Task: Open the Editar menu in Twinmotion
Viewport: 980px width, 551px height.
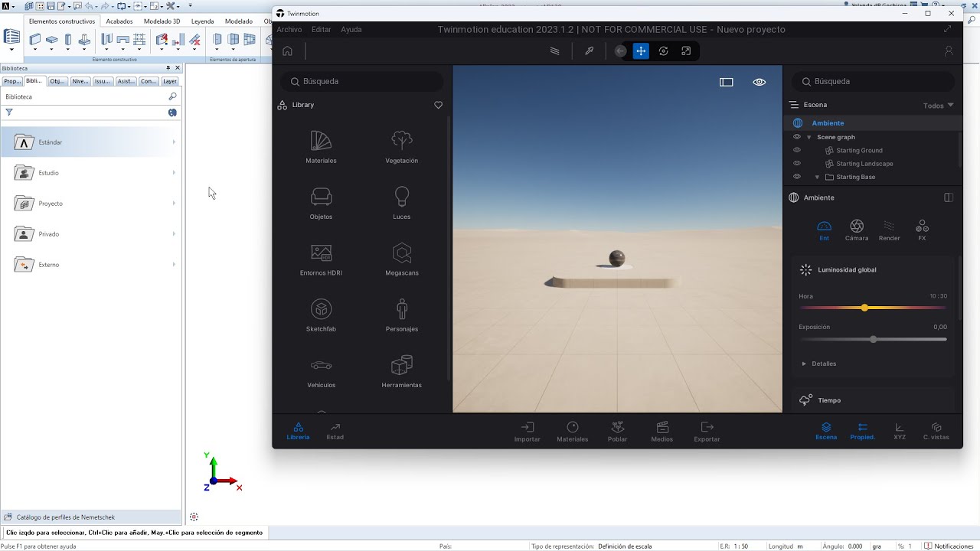Action: click(x=322, y=30)
